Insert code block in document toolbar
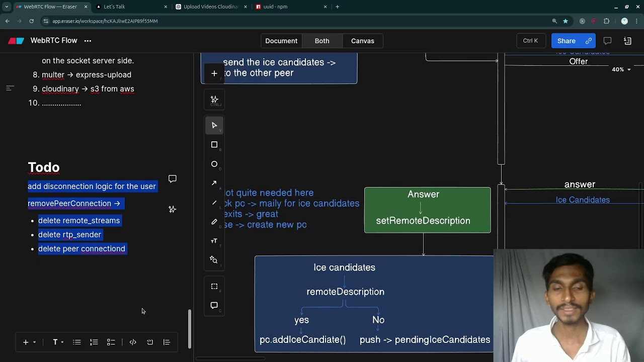The width and height of the screenshot is (644, 362). coord(133,342)
